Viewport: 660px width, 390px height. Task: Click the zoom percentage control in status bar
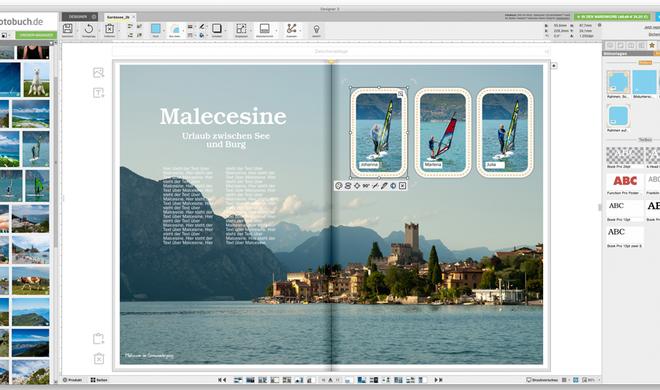click(589, 380)
